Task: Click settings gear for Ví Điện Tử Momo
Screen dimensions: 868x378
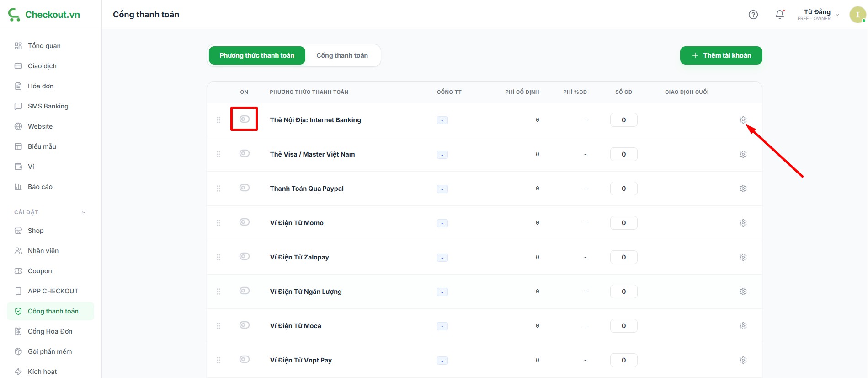Action: tap(743, 223)
